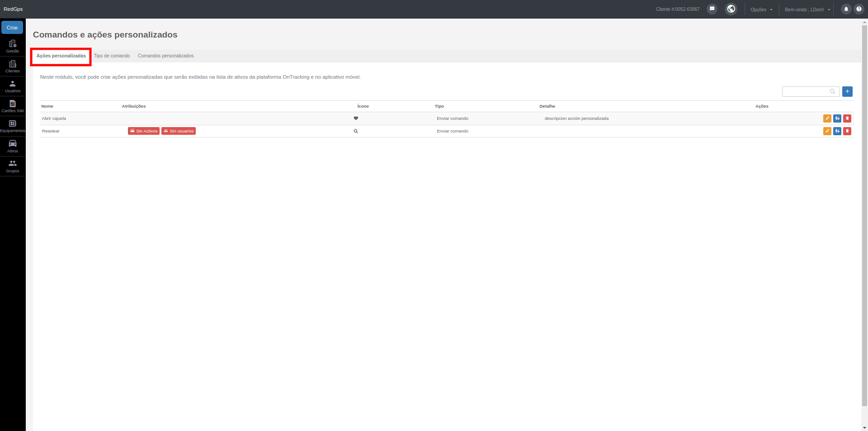This screenshot has height=431, width=868.
Task: Assign users/assets for Resetear
Action: 837,131
